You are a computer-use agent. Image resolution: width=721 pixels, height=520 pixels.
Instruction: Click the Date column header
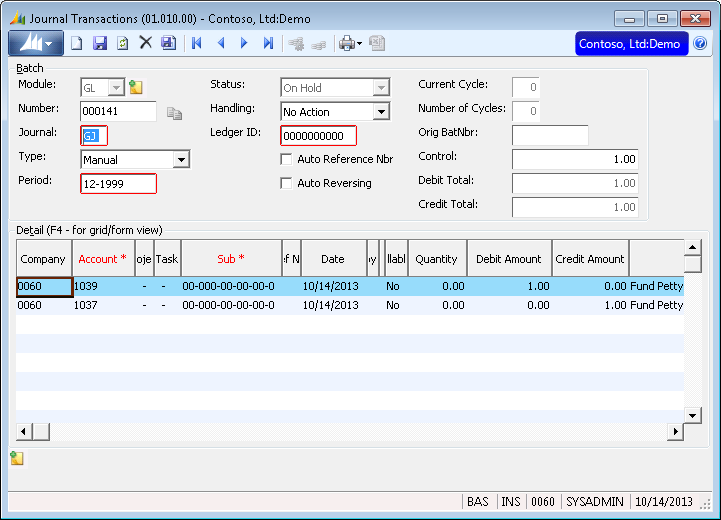[333, 259]
